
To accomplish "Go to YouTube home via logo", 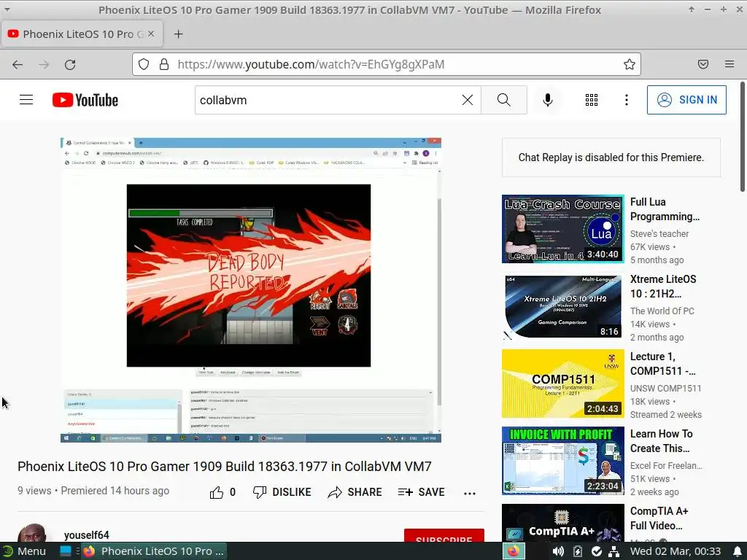I will coord(85,100).
